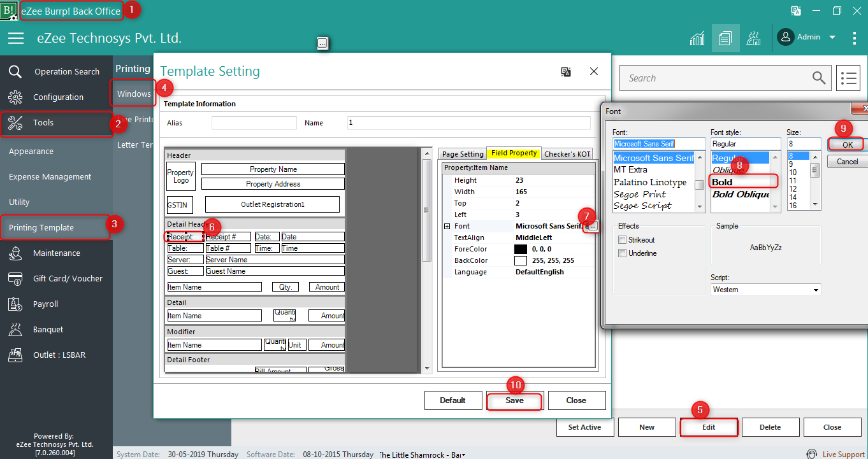Switch to Page Setting tab
Screen dimensions: 868x459
tap(463, 154)
